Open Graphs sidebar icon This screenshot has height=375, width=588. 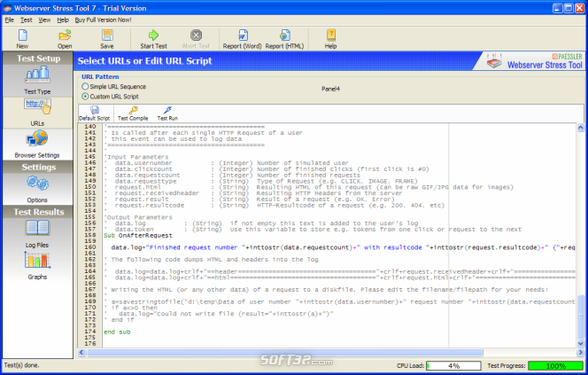point(37,260)
